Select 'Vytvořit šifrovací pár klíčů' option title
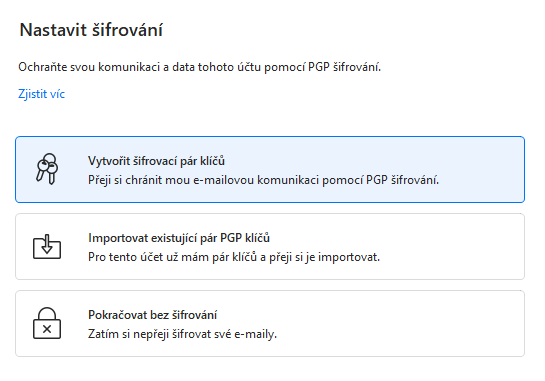 tap(156, 161)
